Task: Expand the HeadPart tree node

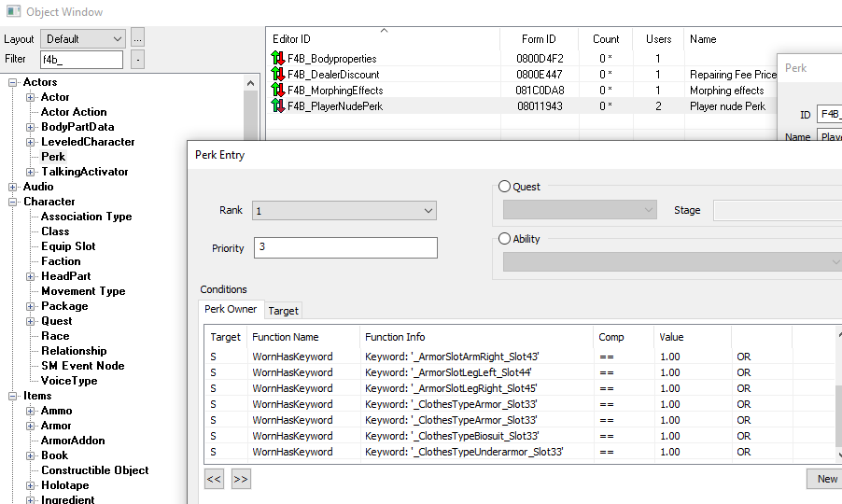Action: pyautogui.click(x=31, y=276)
